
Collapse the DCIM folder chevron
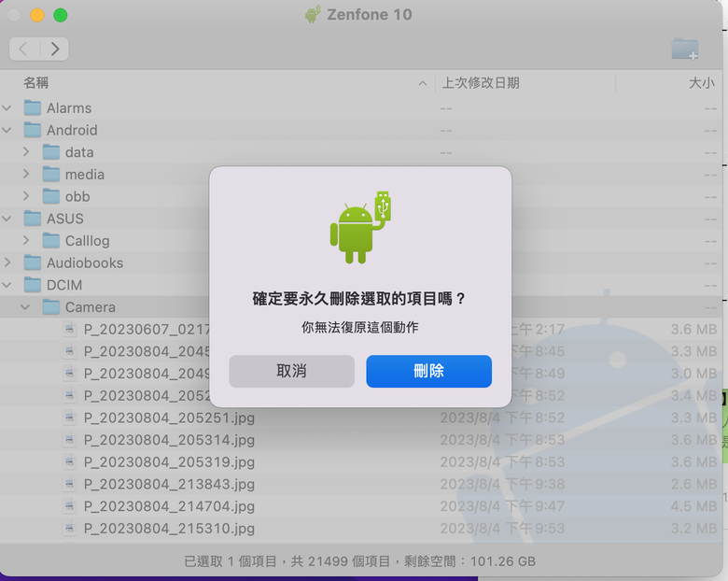7,285
